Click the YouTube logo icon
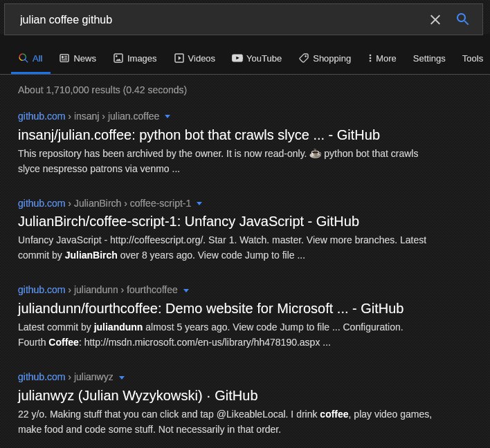 tap(237, 58)
